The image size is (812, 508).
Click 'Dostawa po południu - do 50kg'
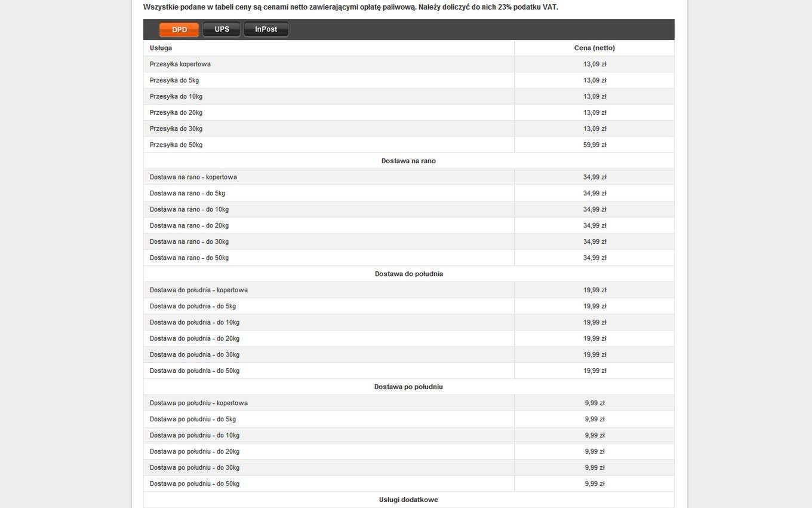tap(195, 483)
